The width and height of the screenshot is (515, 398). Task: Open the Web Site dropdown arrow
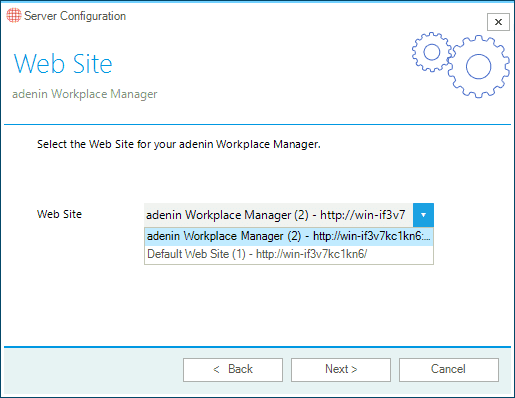click(x=423, y=215)
